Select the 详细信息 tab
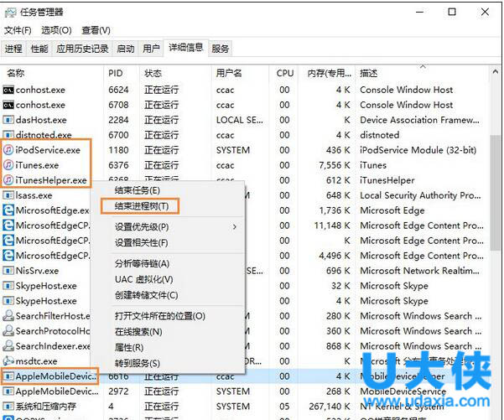504x420 pixels. (186, 48)
